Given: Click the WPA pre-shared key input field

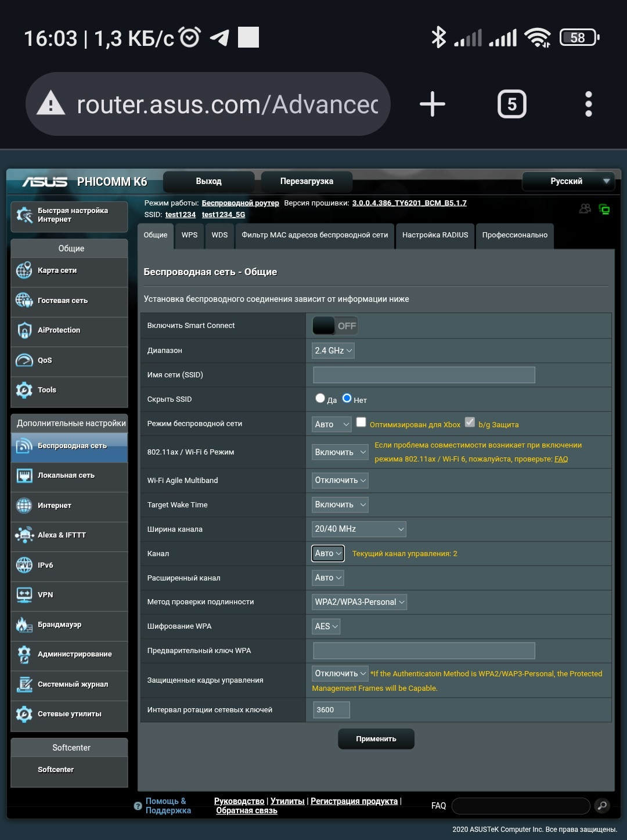Looking at the screenshot, I should click(x=423, y=651).
